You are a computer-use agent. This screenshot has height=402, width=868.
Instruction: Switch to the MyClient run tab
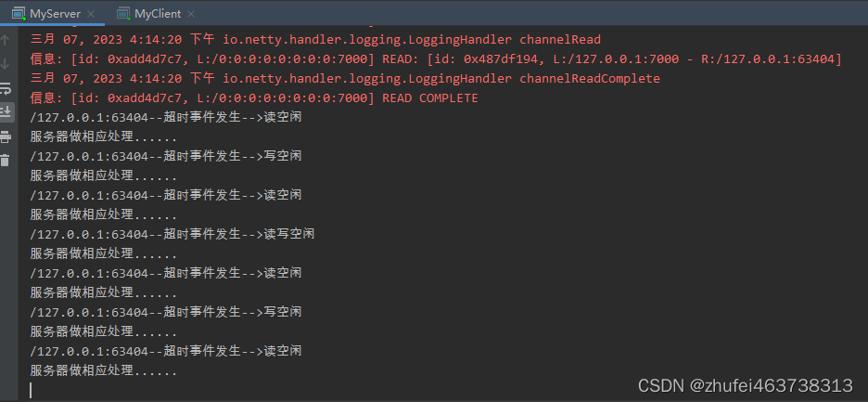[158, 13]
